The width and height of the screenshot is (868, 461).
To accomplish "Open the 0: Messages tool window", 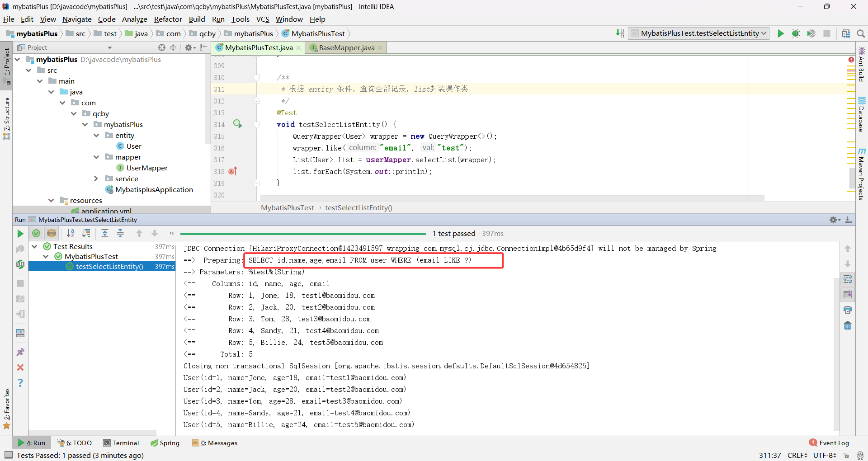I will (x=215, y=443).
